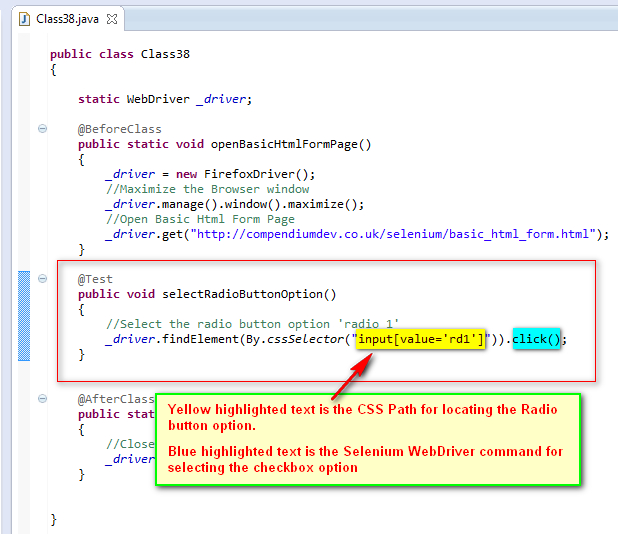Close the Class38.java tab
The height and width of the screenshot is (534, 618).
pyautogui.click(x=112, y=19)
